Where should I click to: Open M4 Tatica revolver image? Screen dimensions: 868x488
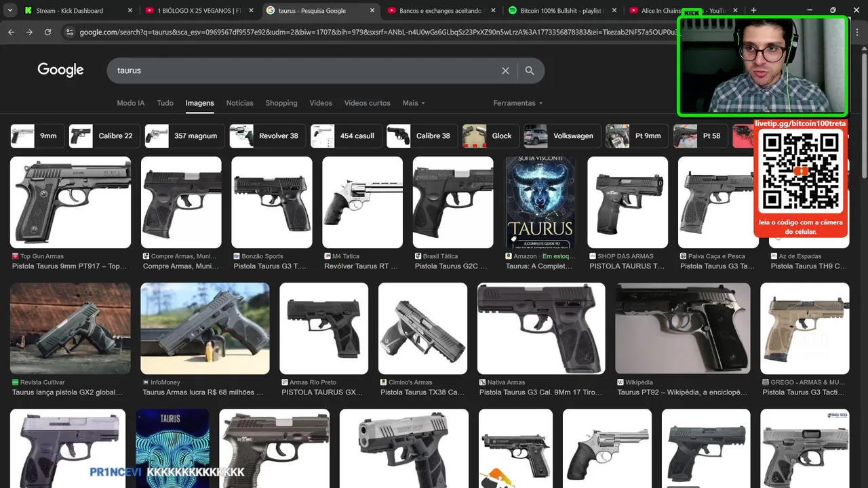(362, 203)
